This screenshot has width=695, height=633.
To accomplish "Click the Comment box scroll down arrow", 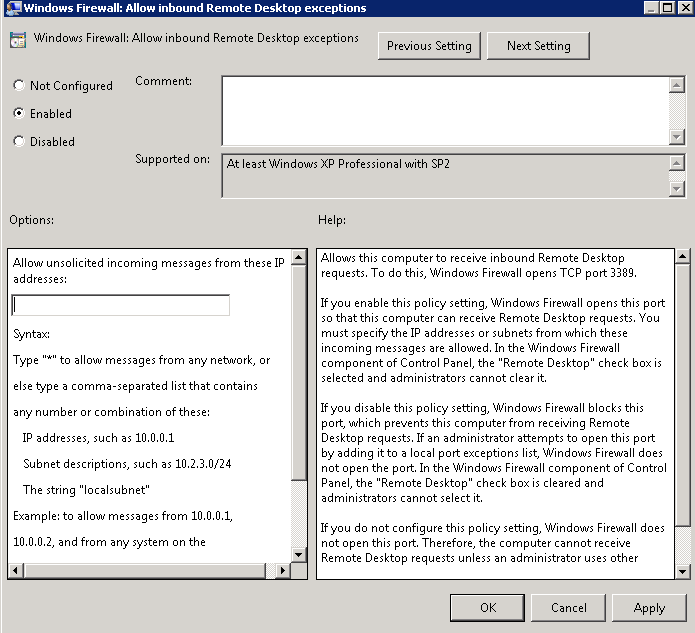I will (677, 138).
